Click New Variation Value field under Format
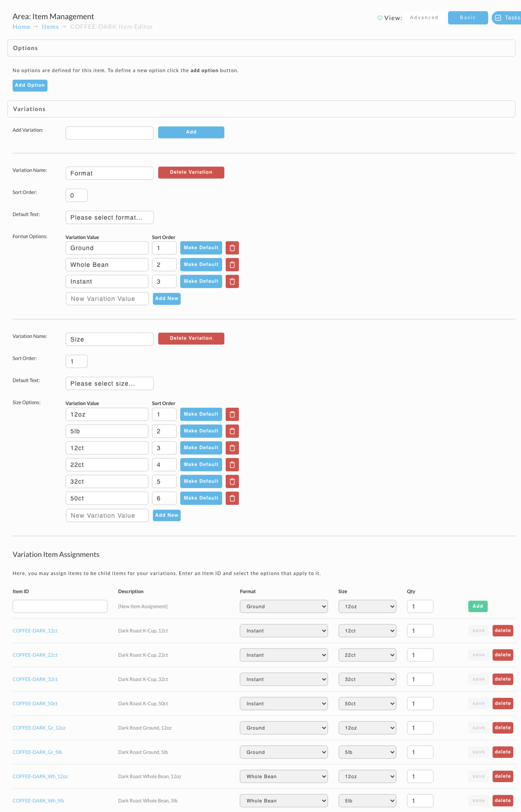 click(107, 299)
